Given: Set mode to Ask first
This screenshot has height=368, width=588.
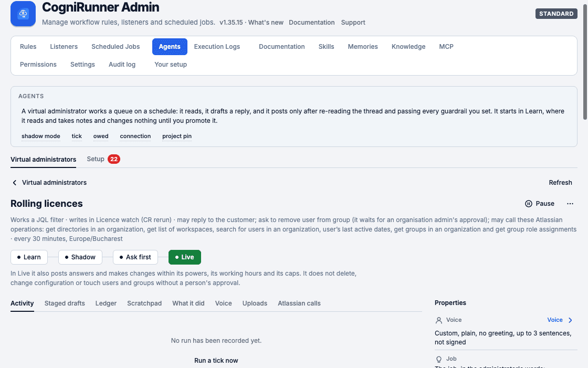Looking at the screenshot, I should point(135,257).
